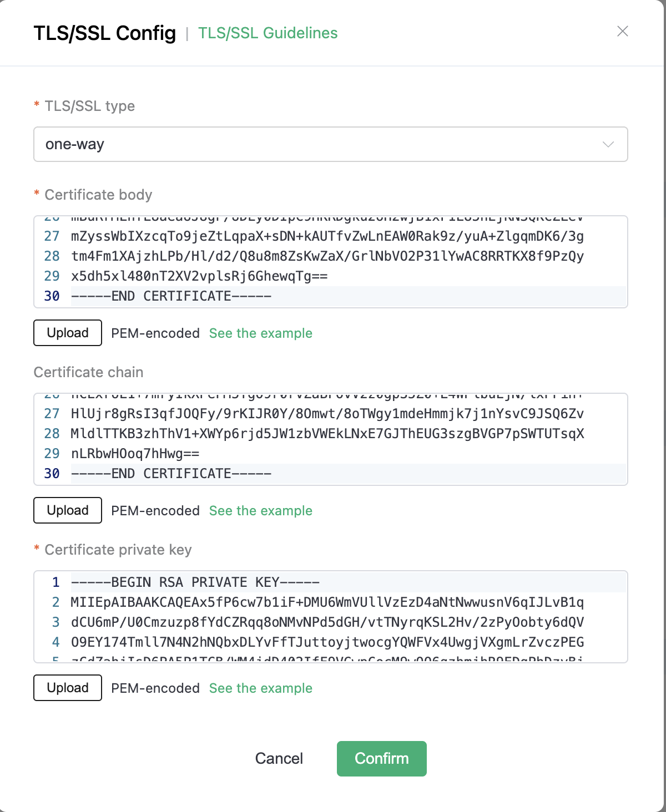
Task: Click line number 2 in private key editor
Action: click(x=56, y=602)
